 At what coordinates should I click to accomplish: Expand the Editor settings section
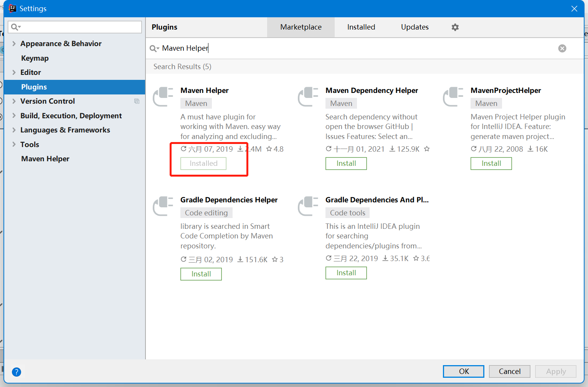(14, 73)
